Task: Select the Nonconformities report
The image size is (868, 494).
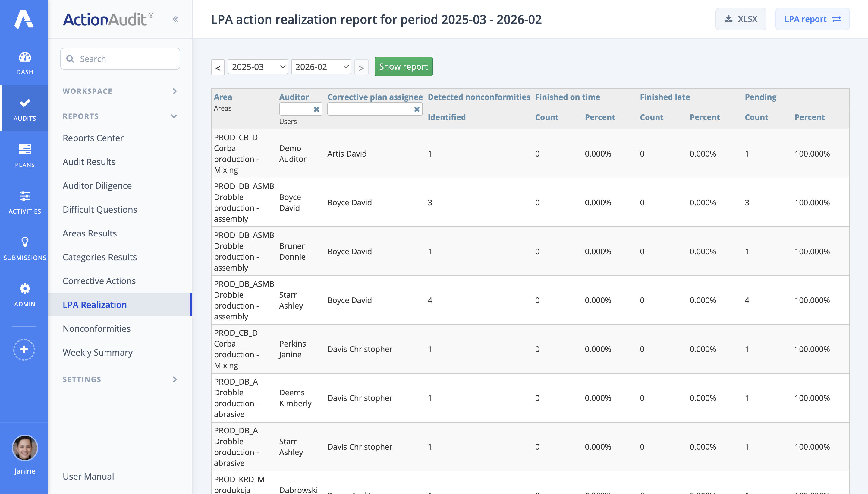Action: click(x=96, y=328)
